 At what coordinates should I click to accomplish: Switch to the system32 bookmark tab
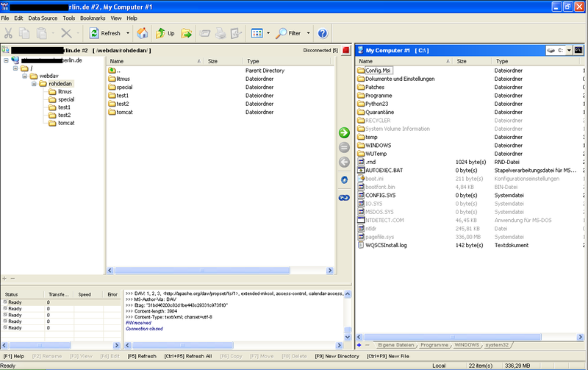[497, 345]
